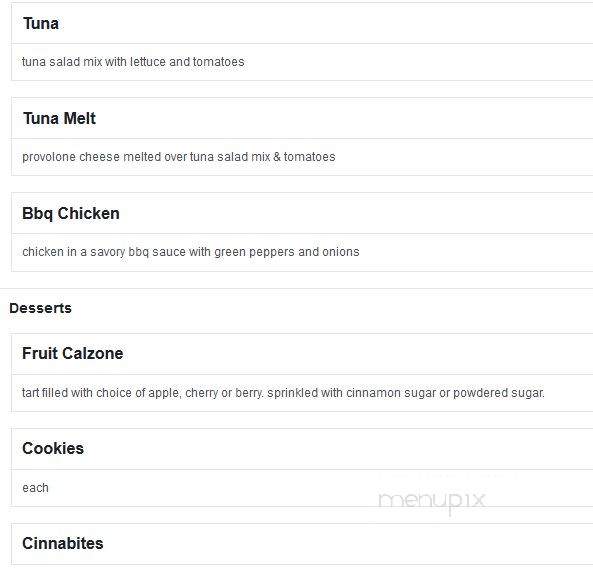Viewport: 593px width, 569px height.
Task: Click the provolone cheese melted description
Action: (179, 157)
